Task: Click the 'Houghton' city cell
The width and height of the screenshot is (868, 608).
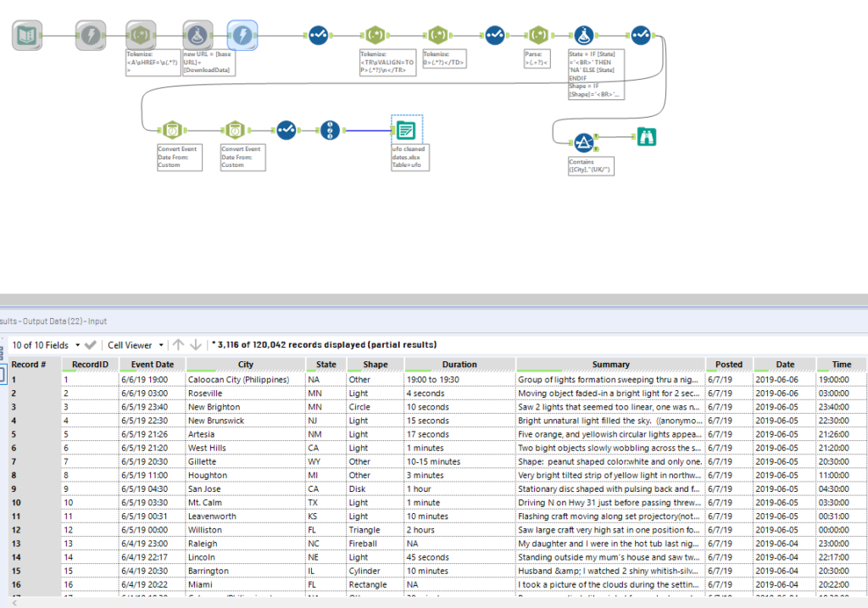Action: pyautogui.click(x=246, y=475)
